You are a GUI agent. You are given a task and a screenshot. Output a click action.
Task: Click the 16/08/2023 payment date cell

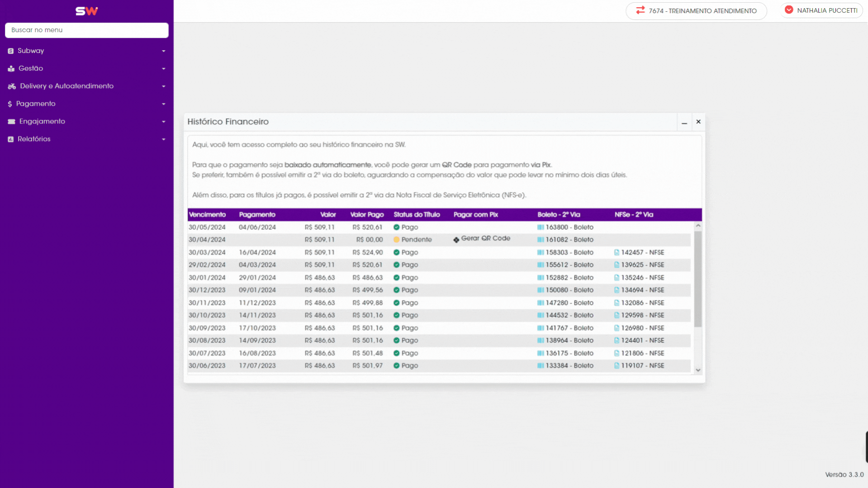[x=257, y=353]
